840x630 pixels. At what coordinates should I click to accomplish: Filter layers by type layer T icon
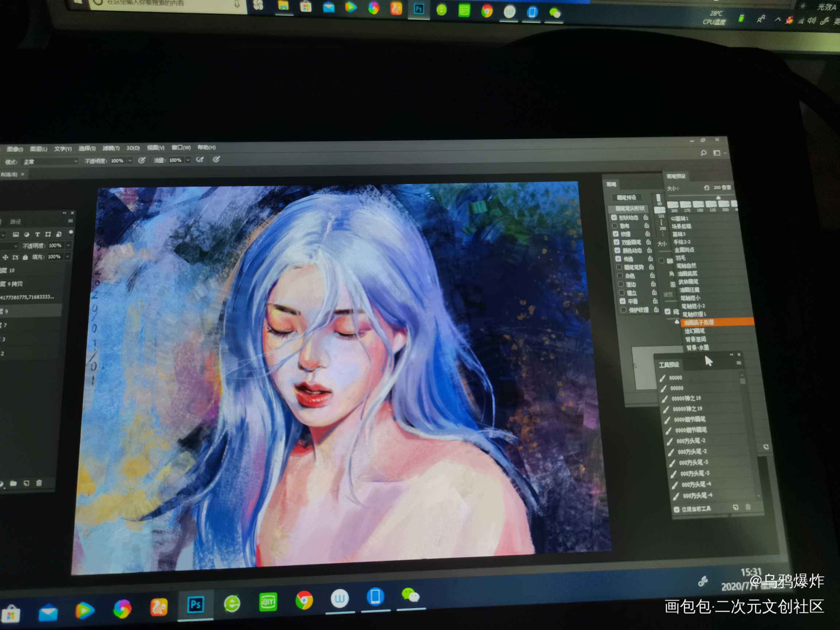(x=37, y=234)
